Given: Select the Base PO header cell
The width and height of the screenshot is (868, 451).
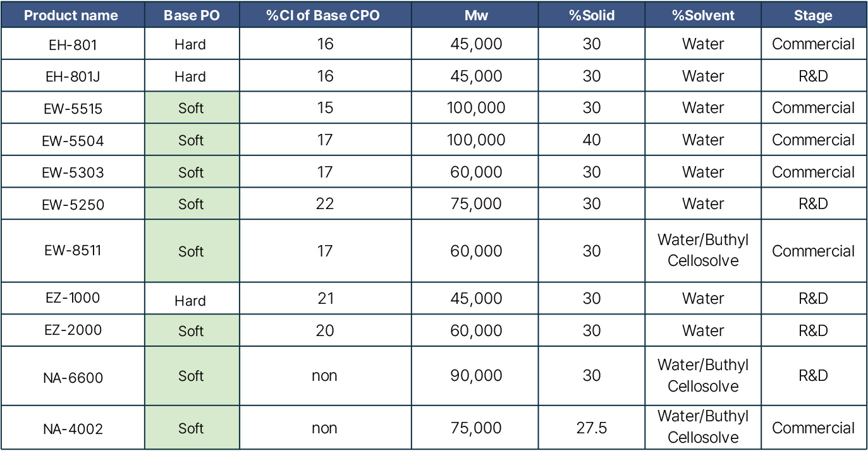Looking at the screenshot, I should (x=192, y=16).
